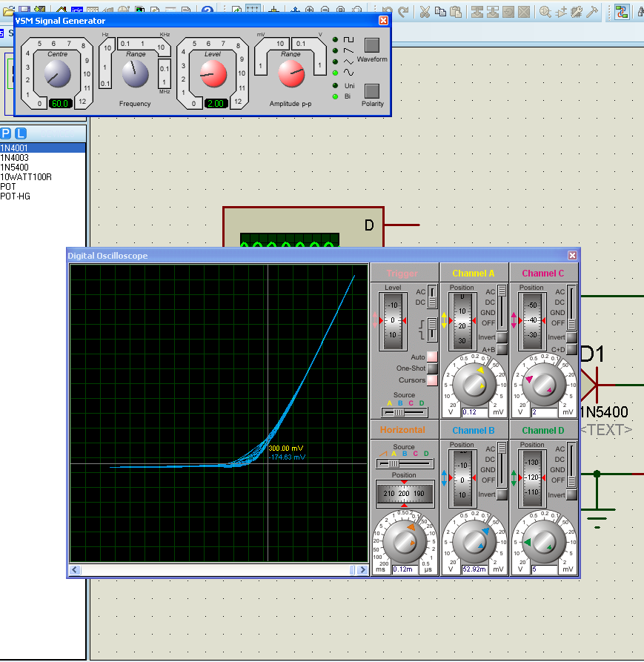This screenshot has height=662, width=644.
Task: Click the Horizontal Position thumbwheel
Action: click(x=405, y=494)
